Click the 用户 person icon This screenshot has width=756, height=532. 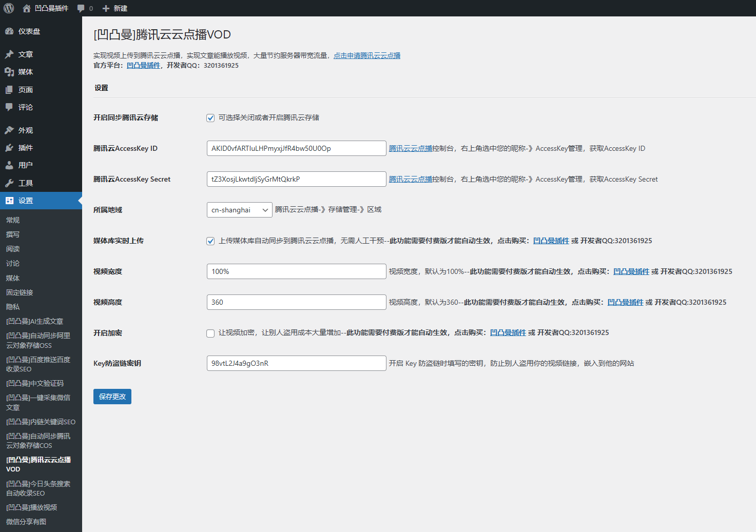[x=9, y=165]
